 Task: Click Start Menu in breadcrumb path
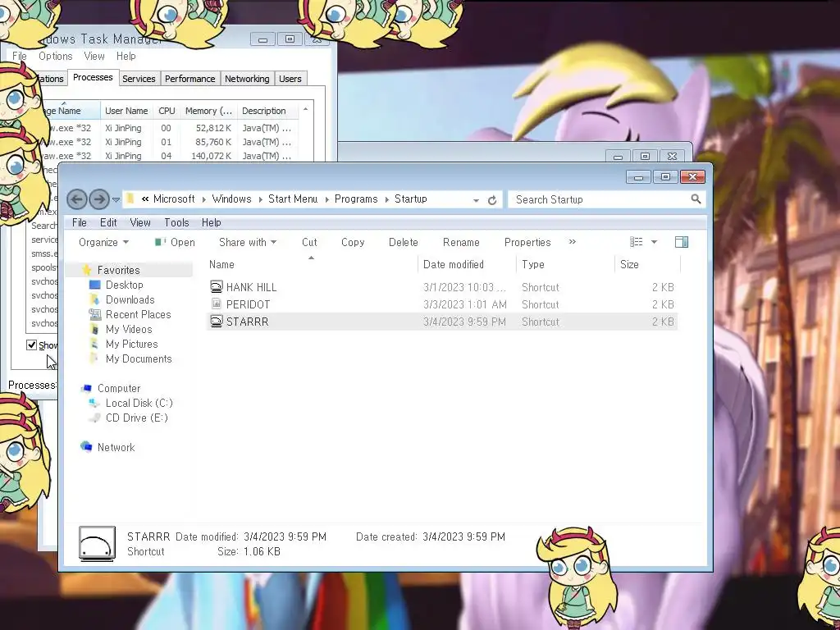(293, 199)
